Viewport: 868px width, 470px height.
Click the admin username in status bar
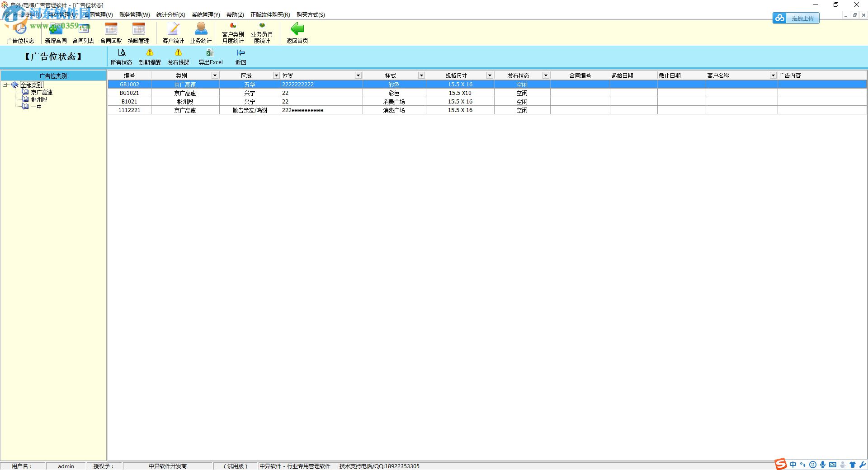[x=66, y=466]
